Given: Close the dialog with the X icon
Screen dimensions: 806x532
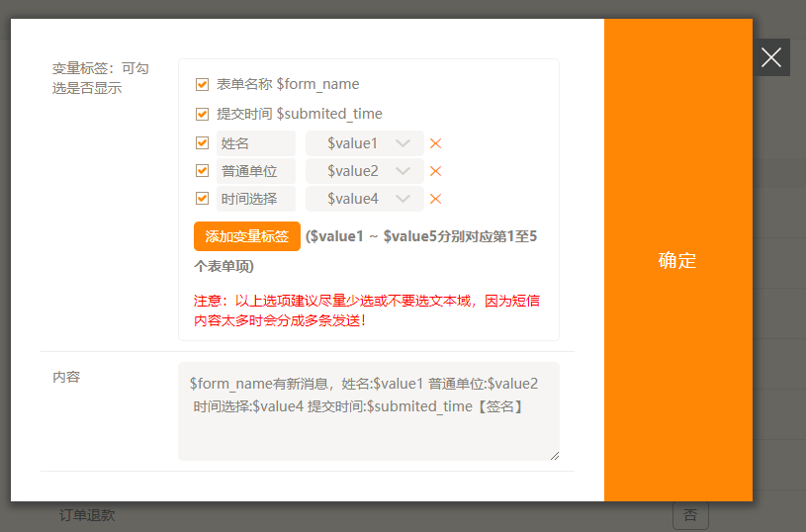Looking at the screenshot, I should 771,57.
